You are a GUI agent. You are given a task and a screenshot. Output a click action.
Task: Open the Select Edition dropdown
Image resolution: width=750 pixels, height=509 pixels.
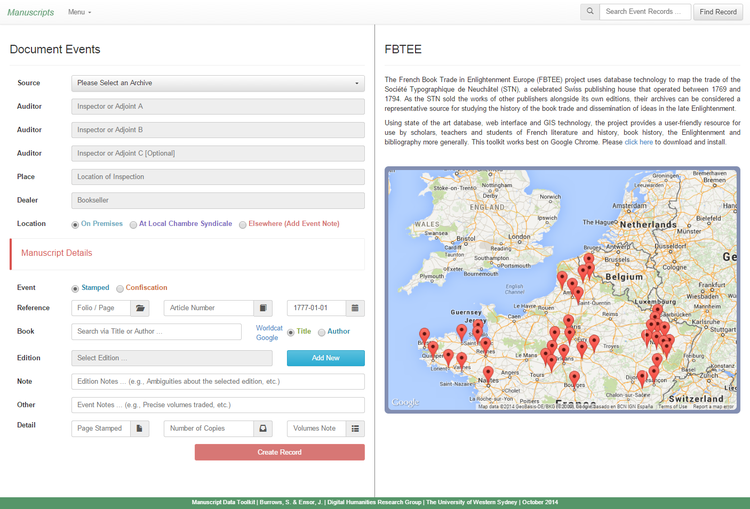pos(171,358)
